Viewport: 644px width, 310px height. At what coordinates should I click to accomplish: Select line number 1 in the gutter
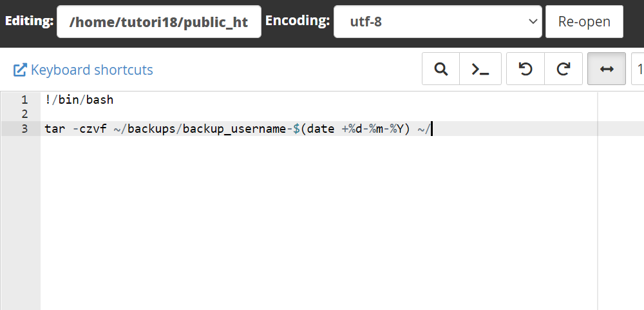coord(24,100)
